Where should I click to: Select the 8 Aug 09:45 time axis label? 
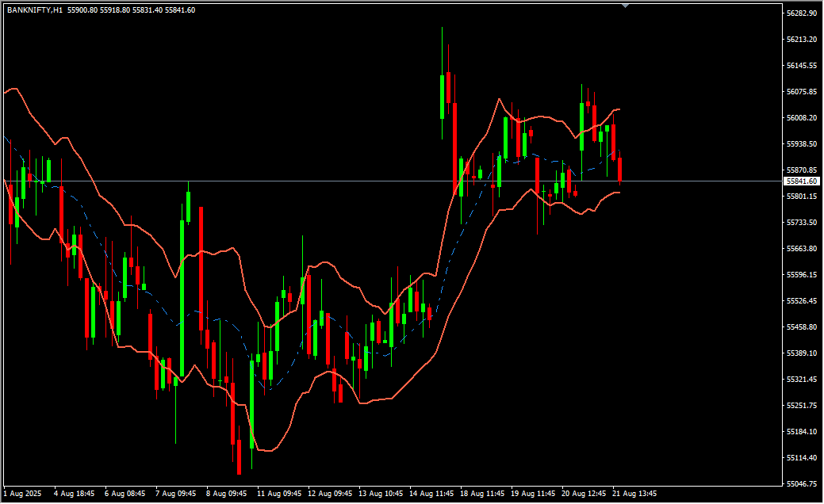227,493
